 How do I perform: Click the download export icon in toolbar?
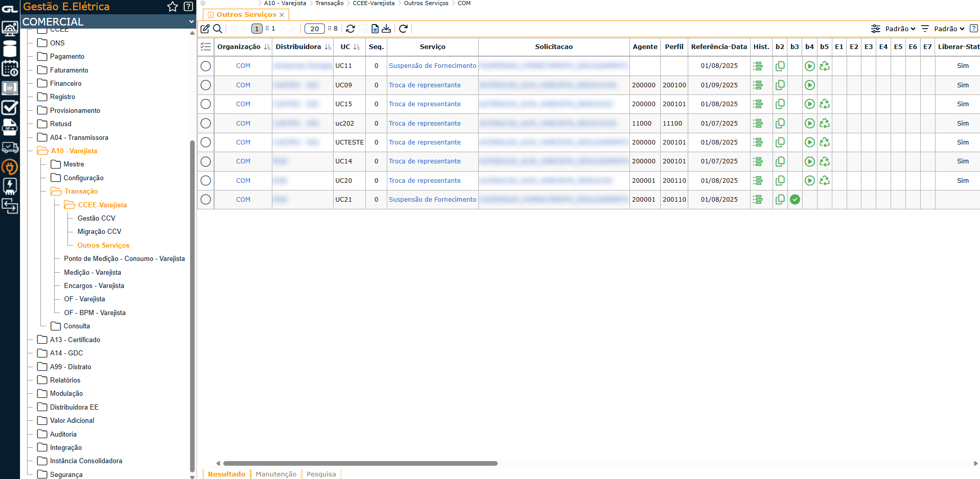pos(386,29)
